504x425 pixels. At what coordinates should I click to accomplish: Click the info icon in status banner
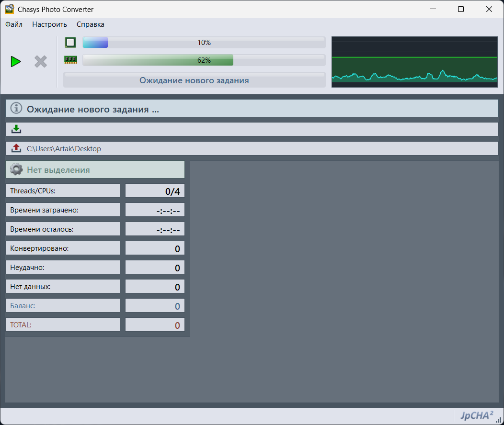click(16, 108)
